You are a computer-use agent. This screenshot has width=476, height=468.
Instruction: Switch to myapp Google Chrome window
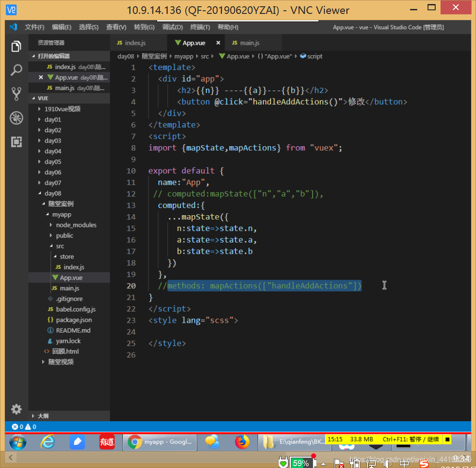coord(160,442)
